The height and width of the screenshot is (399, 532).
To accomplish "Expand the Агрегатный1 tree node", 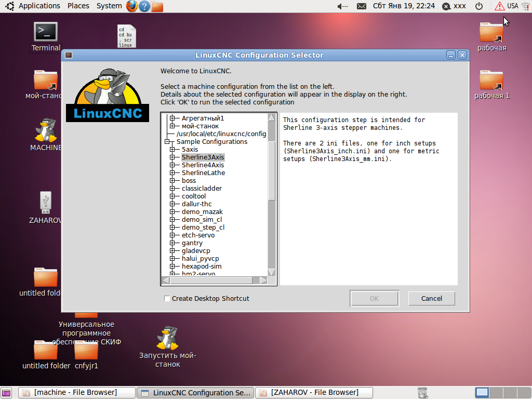I will 172,118.
